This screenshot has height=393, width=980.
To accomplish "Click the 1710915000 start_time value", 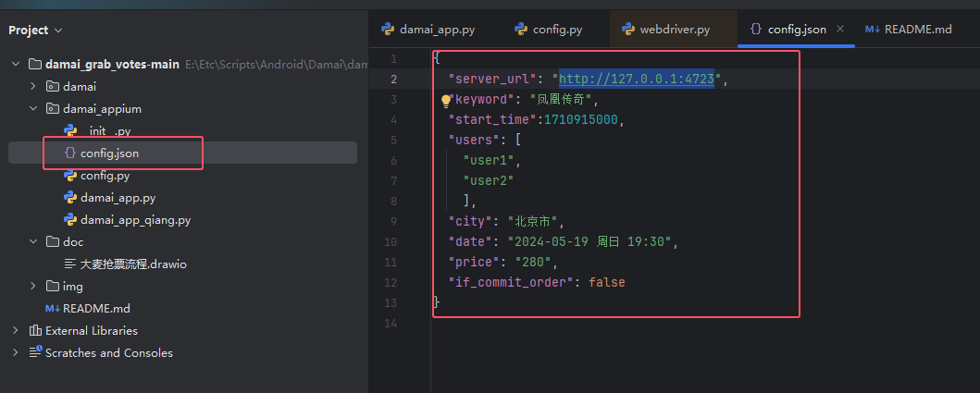I will 580,119.
